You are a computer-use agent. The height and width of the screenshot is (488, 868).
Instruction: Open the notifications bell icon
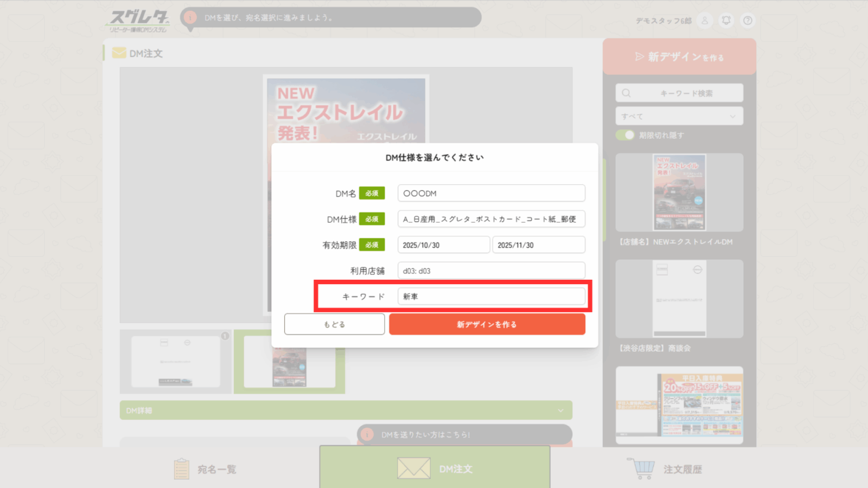coord(726,21)
